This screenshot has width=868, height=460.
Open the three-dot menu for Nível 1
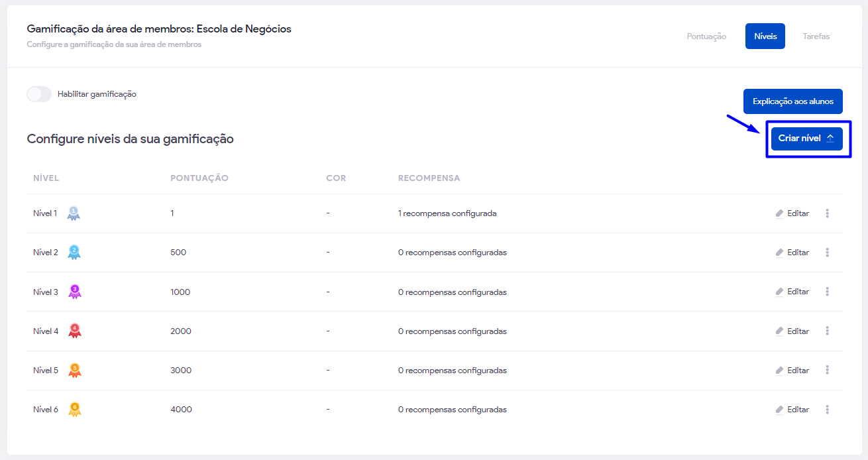click(x=827, y=213)
